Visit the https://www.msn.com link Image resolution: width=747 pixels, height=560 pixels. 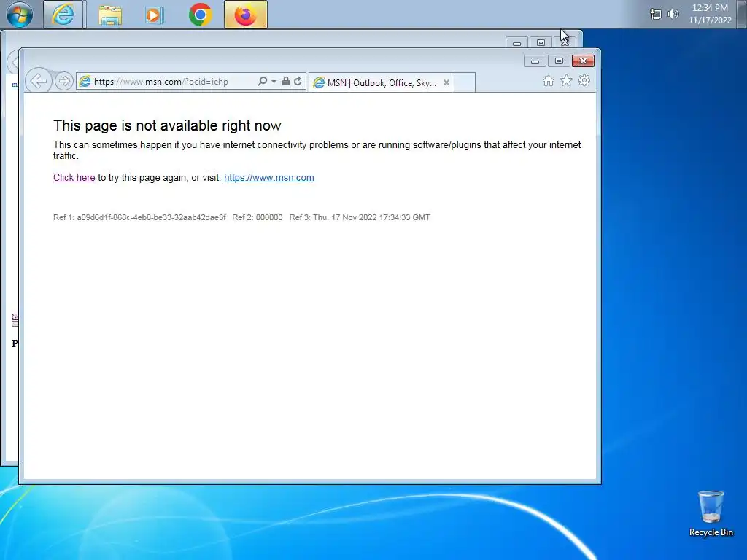click(x=269, y=178)
